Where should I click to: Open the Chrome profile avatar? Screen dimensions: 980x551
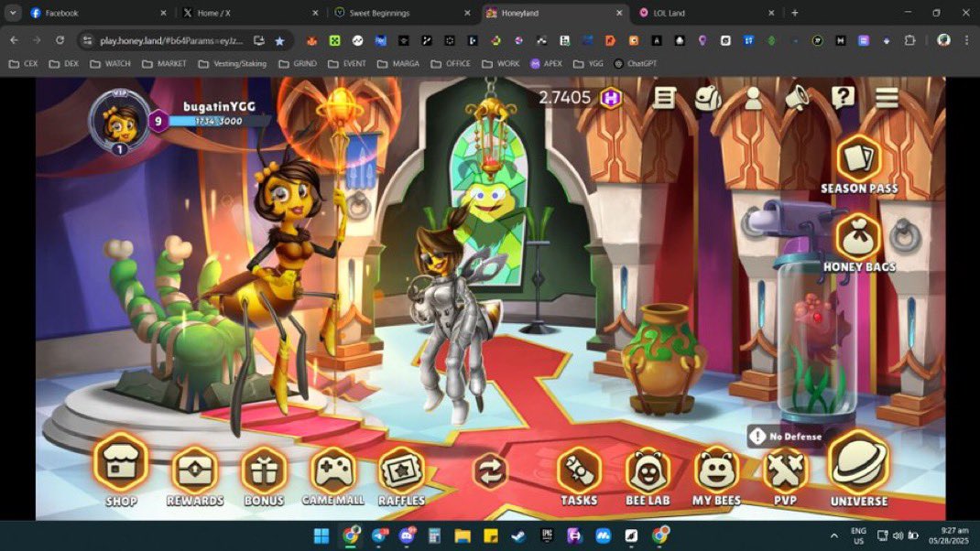click(943, 40)
